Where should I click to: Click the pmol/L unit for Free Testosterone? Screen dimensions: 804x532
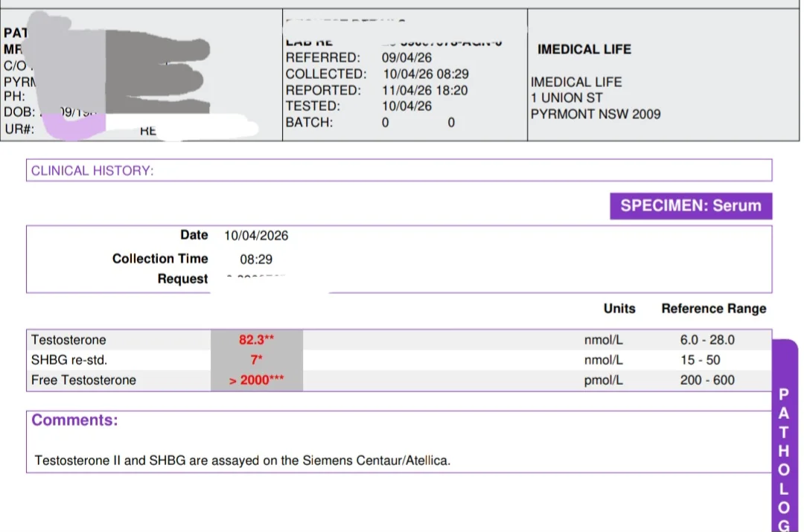[x=603, y=380]
